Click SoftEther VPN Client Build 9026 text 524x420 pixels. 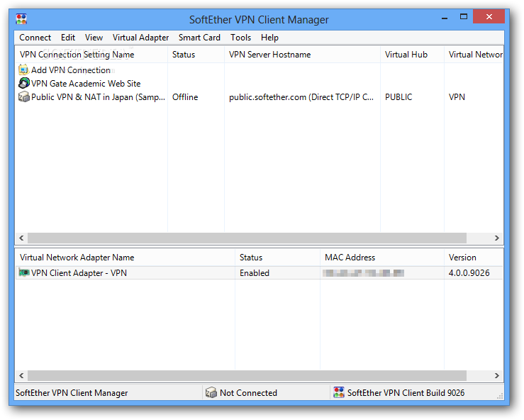tap(406, 392)
